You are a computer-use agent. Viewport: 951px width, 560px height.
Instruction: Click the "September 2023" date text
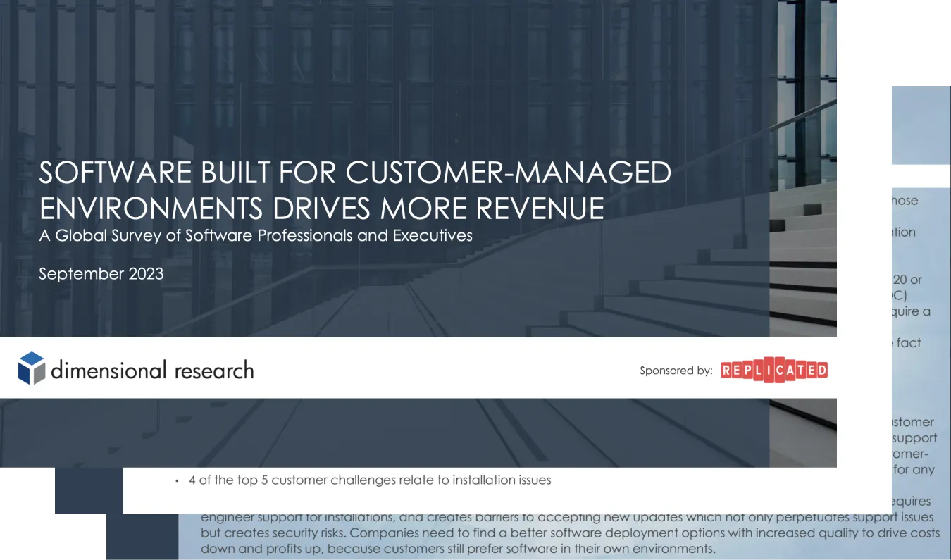click(x=101, y=274)
